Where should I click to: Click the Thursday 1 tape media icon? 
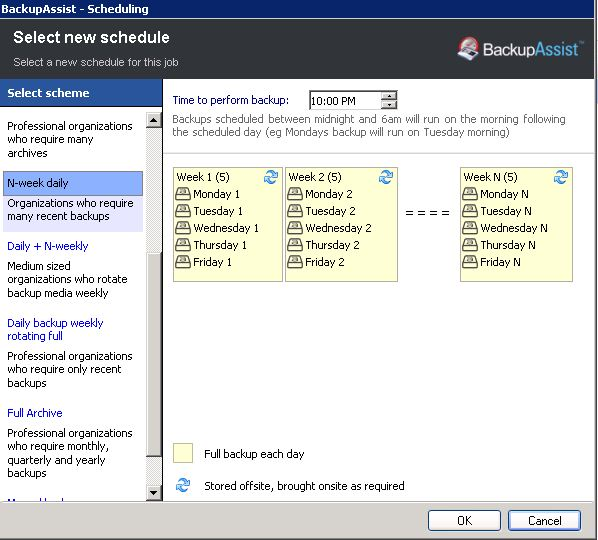tap(183, 244)
